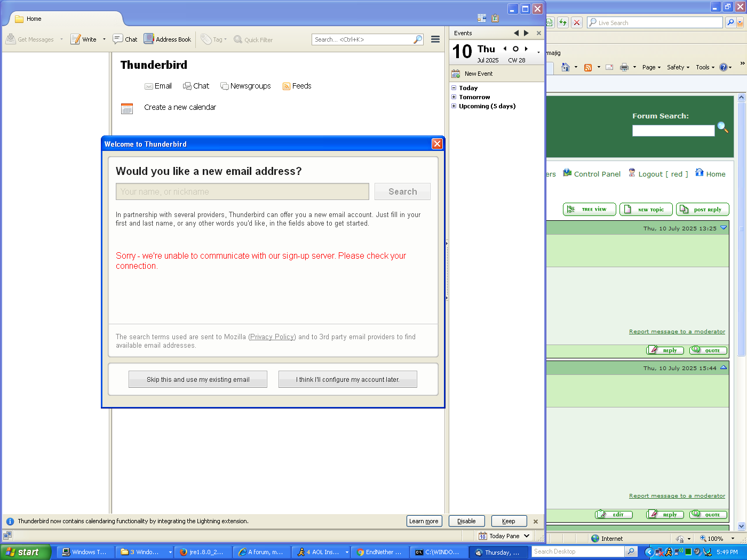Open the Thunderbird hamburger menu

[x=435, y=39]
